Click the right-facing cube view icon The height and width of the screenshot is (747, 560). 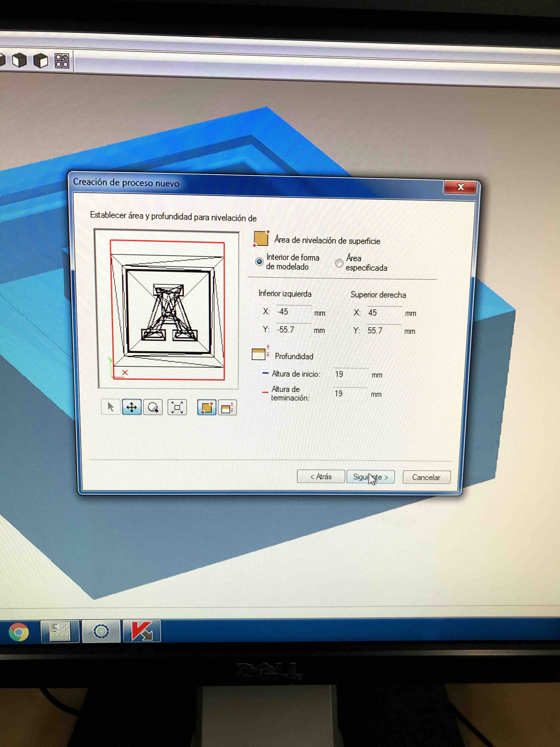pos(41,61)
